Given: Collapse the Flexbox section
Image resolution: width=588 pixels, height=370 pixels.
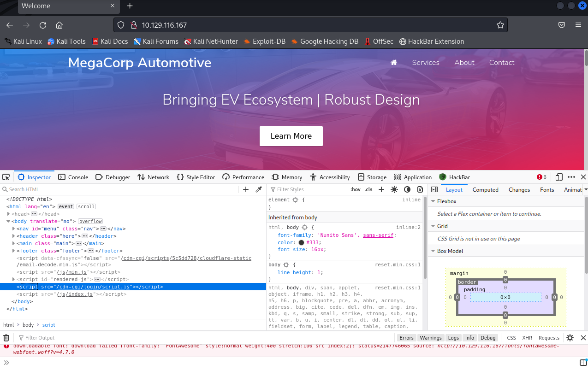Looking at the screenshot, I should tap(433, 201).
